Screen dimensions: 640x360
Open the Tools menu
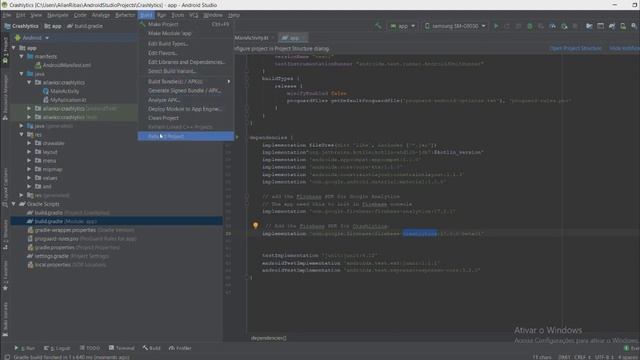[177, 15]
